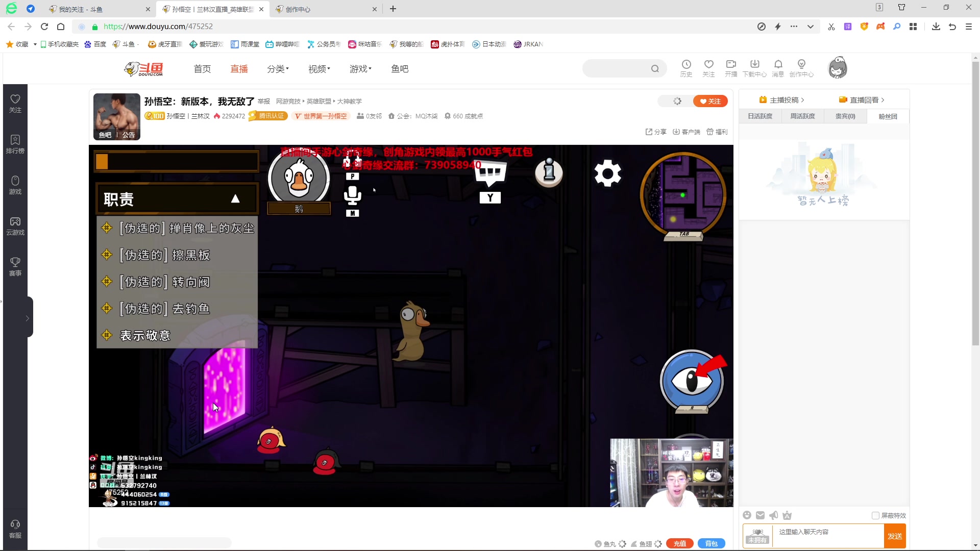
Task: Open the 历史 history icon
Action: [686, 68]
